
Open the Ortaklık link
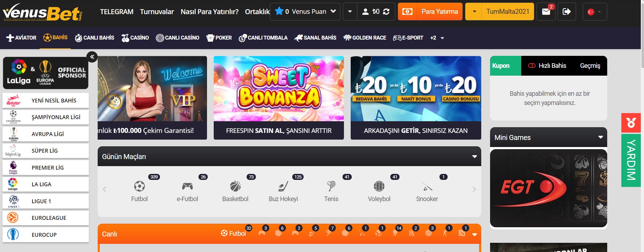(x=257, y=12)
